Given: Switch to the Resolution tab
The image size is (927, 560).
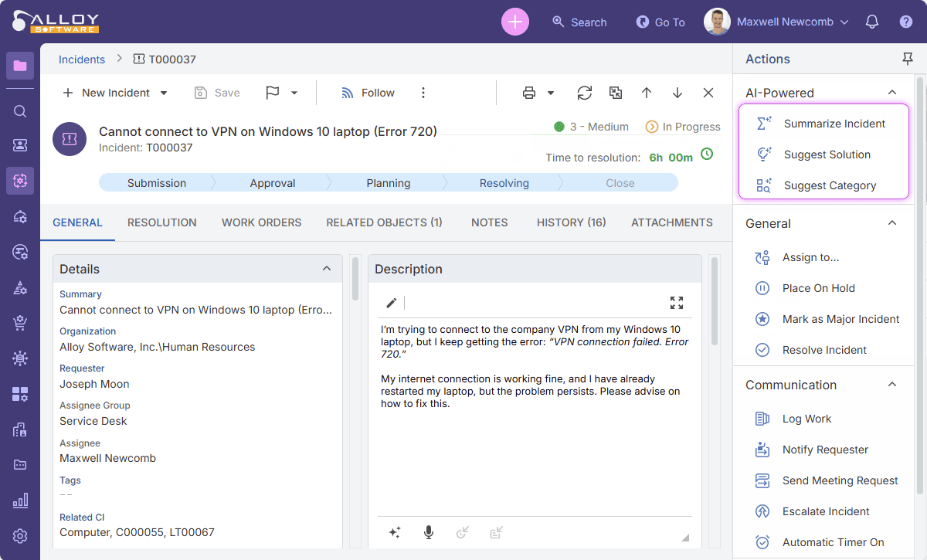Looking at the screenshot, I should [161, 222].
